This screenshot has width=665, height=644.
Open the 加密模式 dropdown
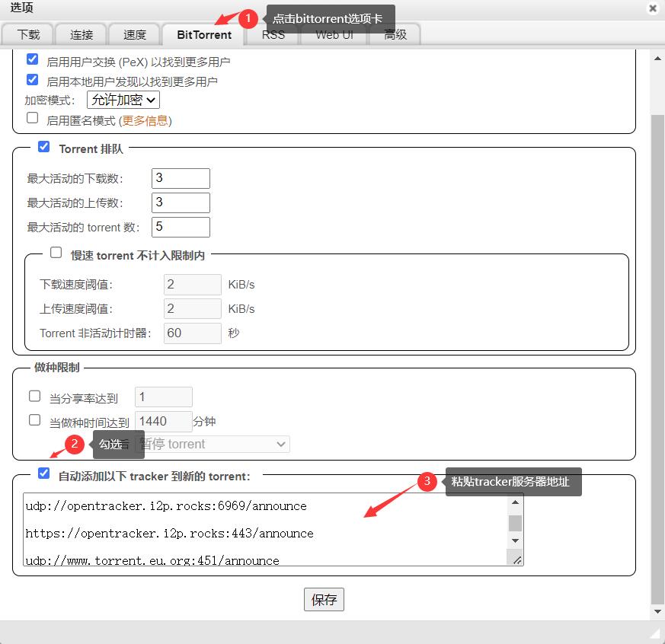click(123, 100)
